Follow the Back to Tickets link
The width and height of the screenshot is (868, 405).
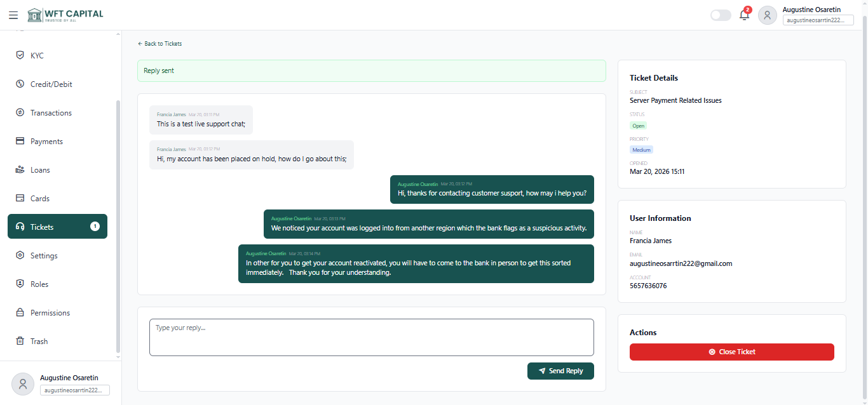159,44
